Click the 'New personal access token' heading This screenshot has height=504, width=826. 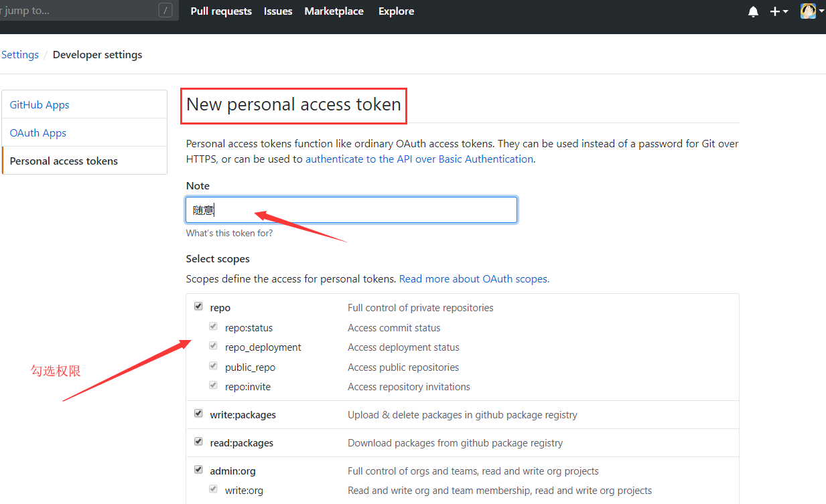coord(293,104)
